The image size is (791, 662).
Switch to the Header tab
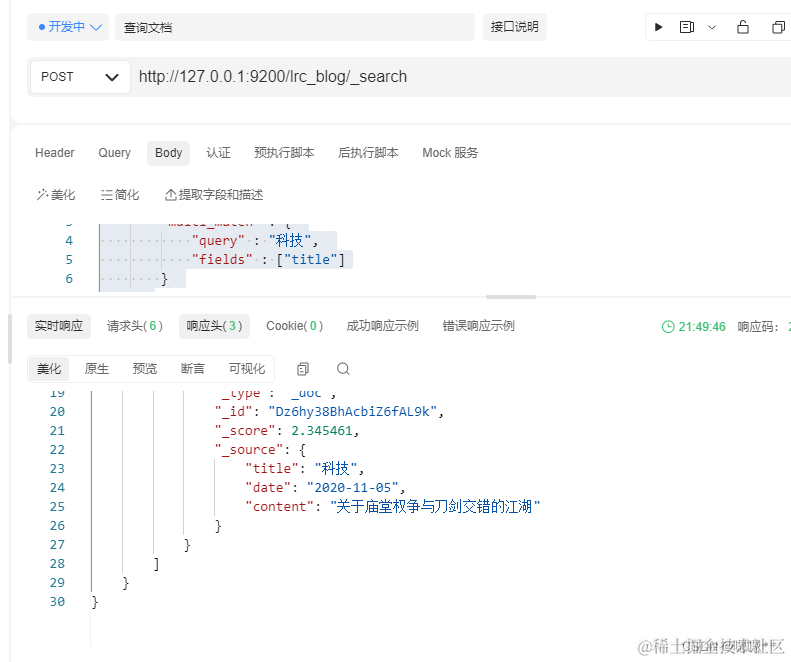pos(54,153)
